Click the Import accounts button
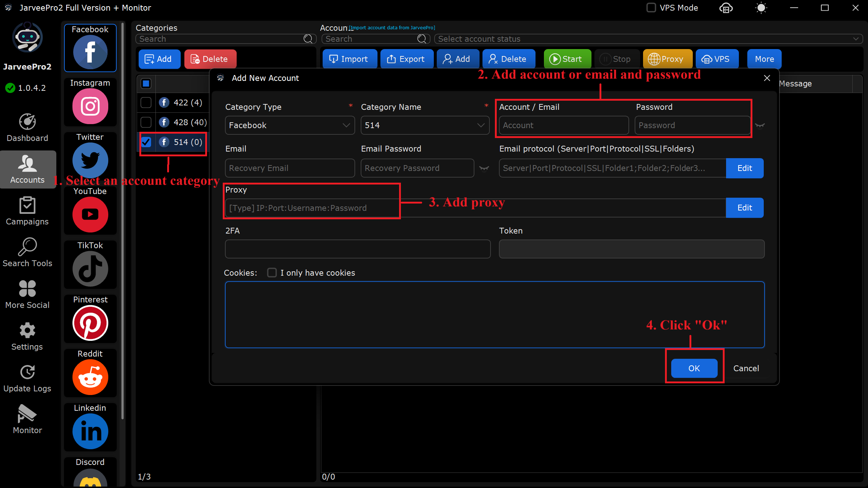The height and width of the screenshot is (488, 868). [x=349, y=59]
